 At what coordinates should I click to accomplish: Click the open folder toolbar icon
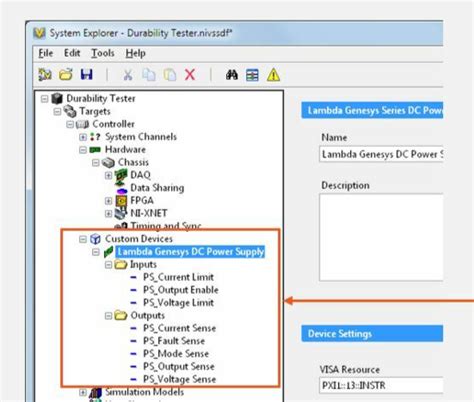[x=66, y=74]
